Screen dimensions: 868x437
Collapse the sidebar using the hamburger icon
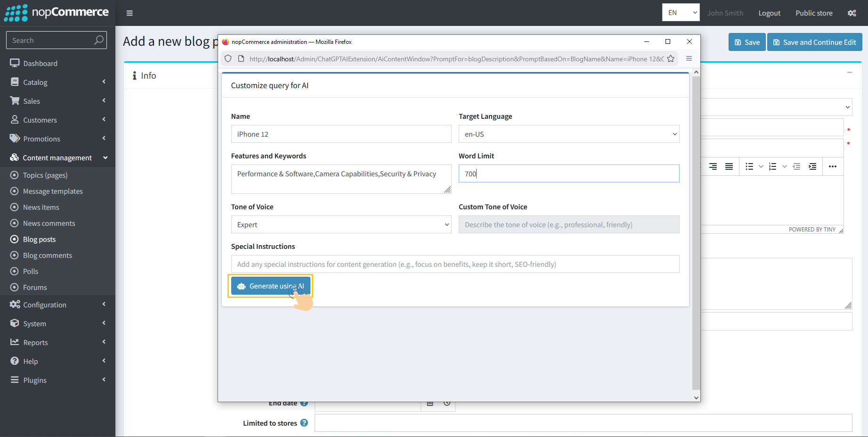pyautogui.click(x=130, y=13)
